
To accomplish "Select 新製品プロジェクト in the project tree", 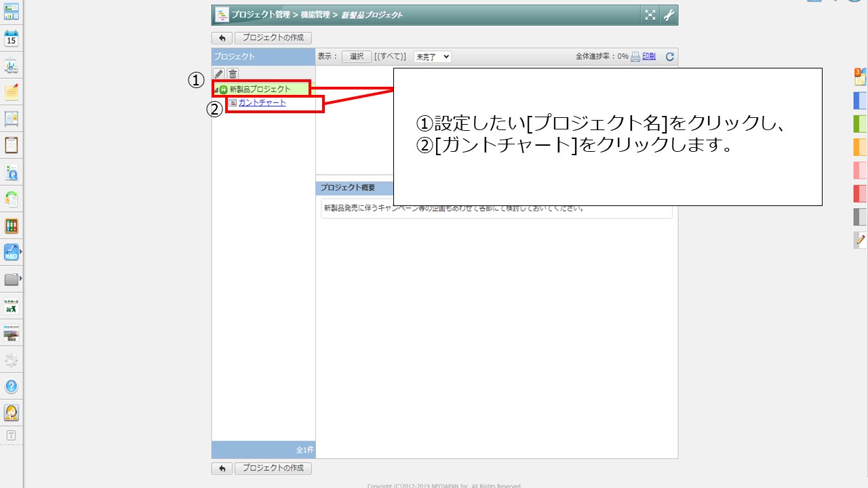I will tap(260, 89).
